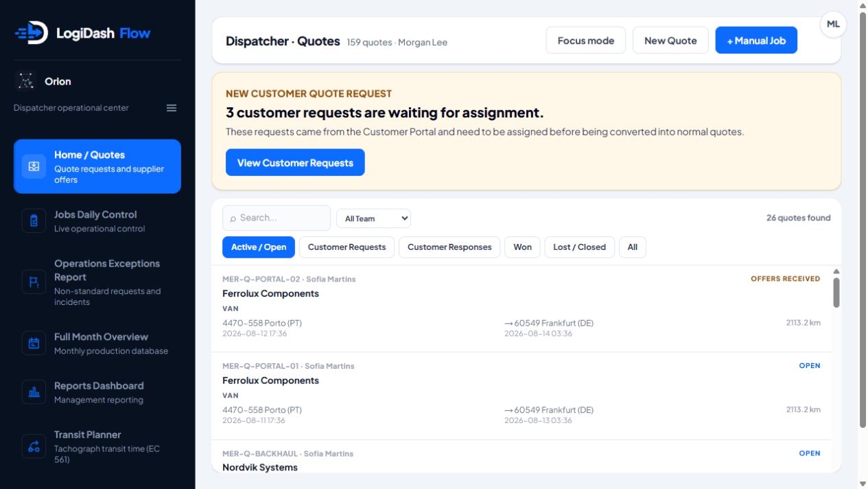This screenshot has height=489, width=868.
Task: Click the + Manual Job button
Action: 756,41
